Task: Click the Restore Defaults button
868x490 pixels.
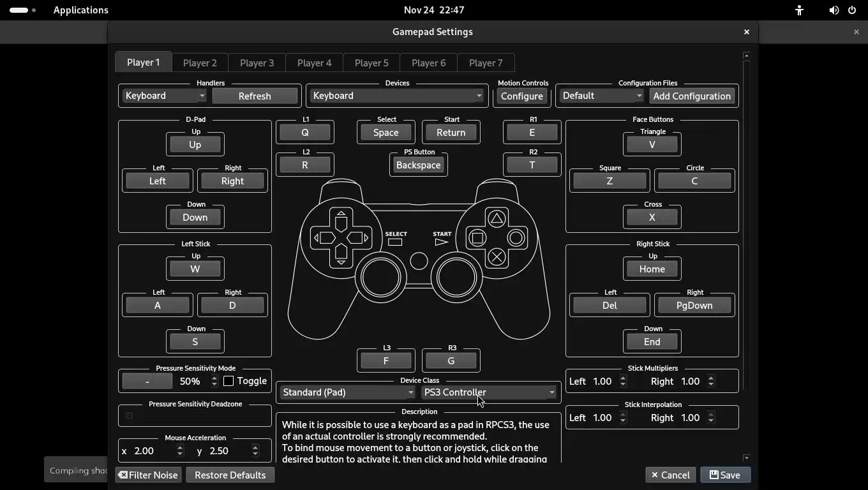Action: 230,475
